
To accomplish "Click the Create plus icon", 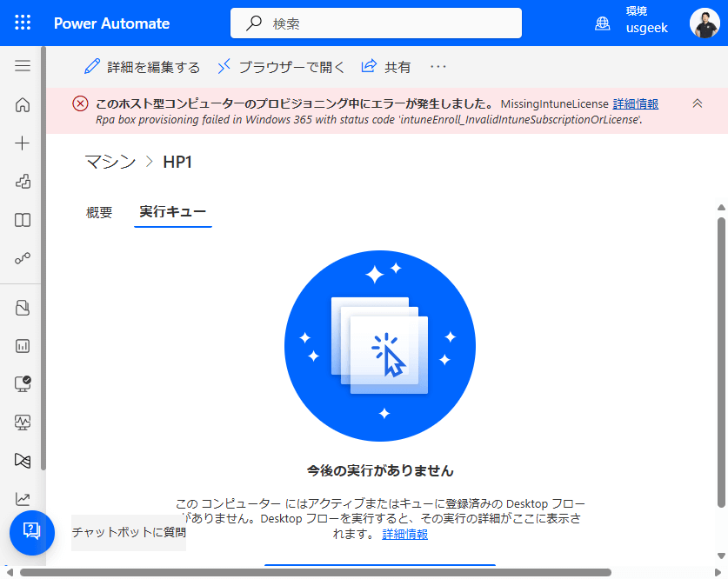I will (x=23, y=143).
